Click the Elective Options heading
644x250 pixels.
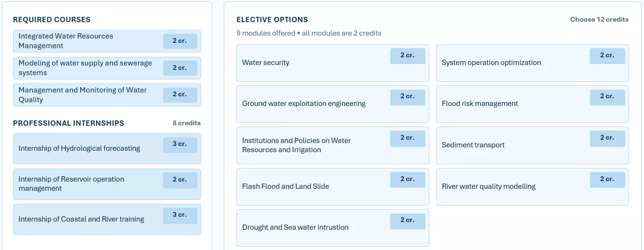(x=272, y=20)
